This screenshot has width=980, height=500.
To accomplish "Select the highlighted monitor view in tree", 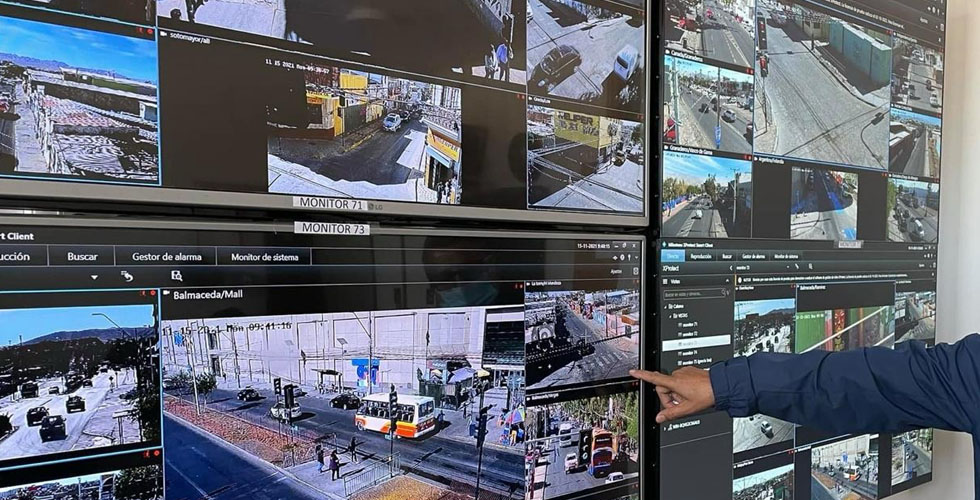I will coord(696,342).
